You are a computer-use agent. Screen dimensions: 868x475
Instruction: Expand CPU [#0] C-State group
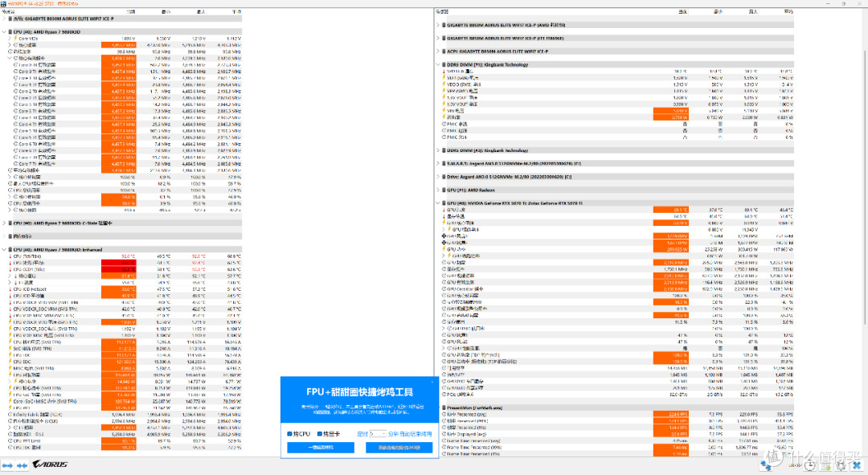pyautogui.click(x=5, y=223)
